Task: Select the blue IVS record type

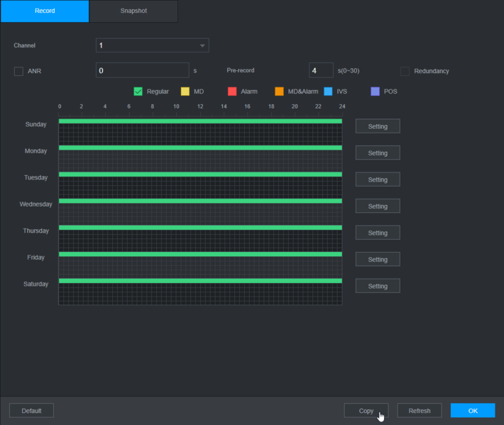Action: click(328, 92)
